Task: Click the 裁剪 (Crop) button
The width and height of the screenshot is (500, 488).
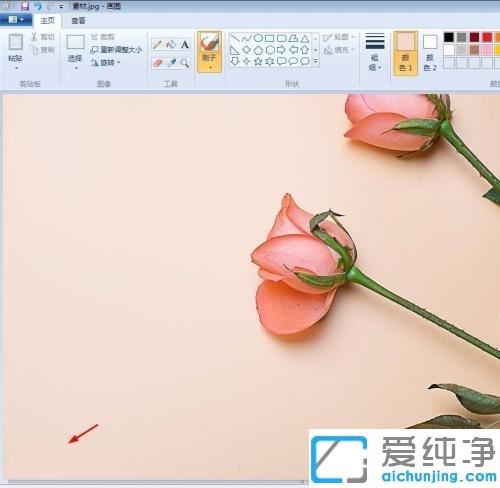Action: tap(103, 37)
